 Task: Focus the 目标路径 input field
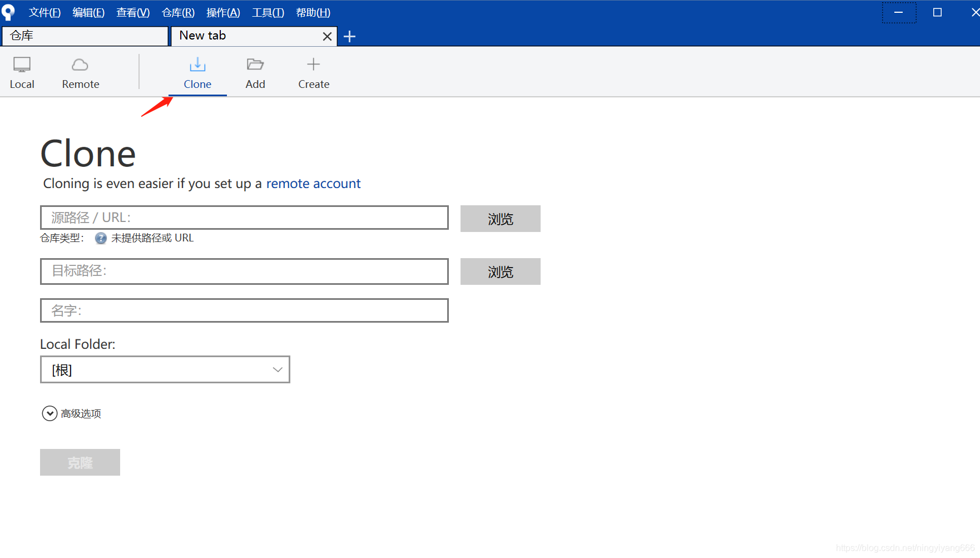(x=244, y=271)
